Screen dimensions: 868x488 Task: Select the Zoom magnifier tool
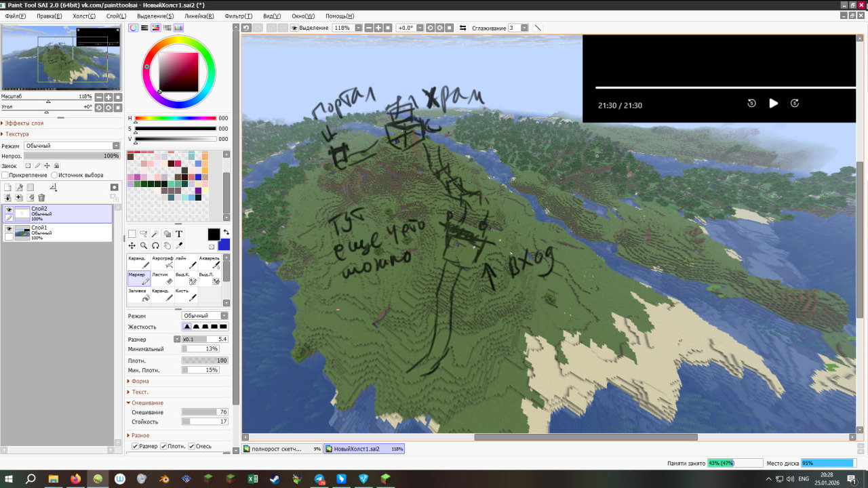(144, 245)
